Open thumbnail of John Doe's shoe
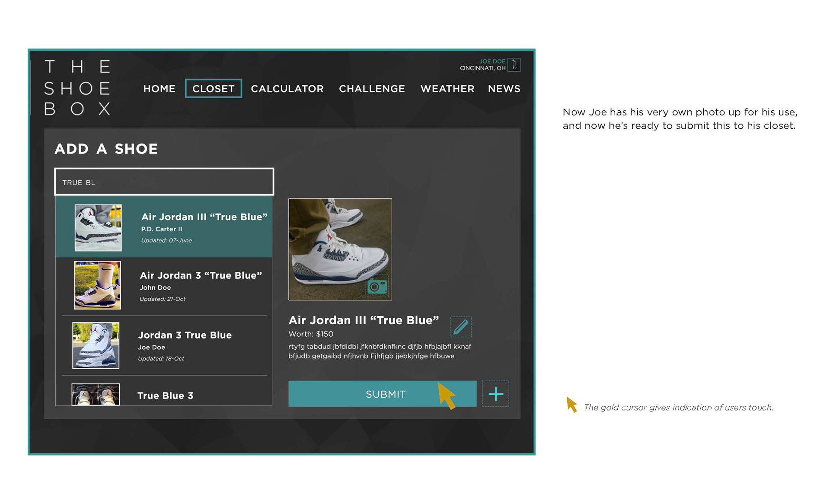The height and width of the screenshot is (504, 830). [97, 285]
